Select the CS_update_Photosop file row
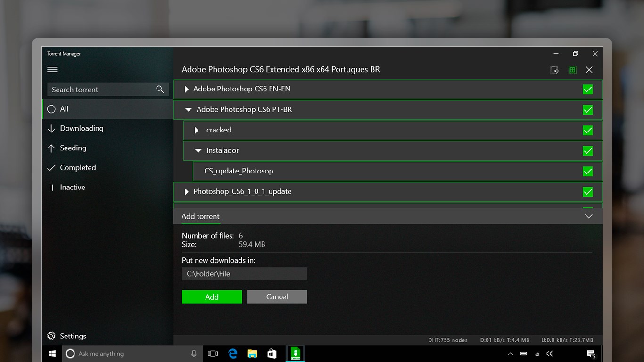The image size is (644, 362). (x=397, y=172)
